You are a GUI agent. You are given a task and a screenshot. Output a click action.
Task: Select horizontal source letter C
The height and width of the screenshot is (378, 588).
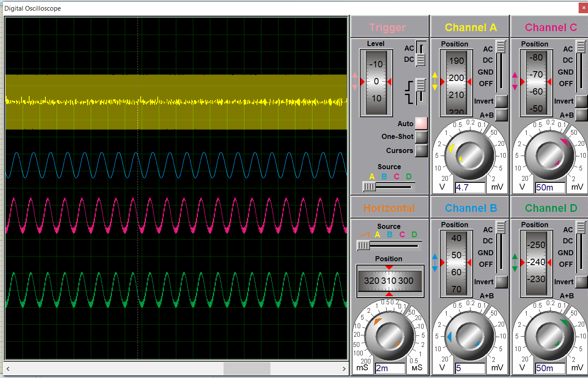[402, 234]
